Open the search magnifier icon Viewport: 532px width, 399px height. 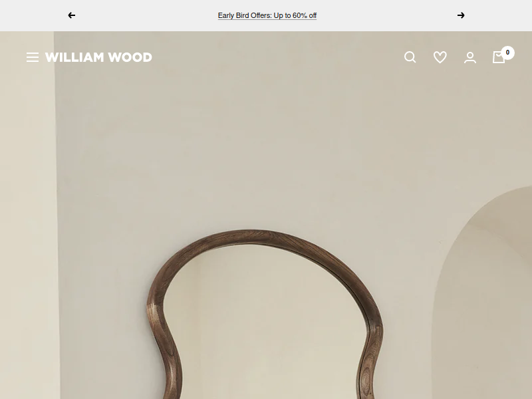tap(410, 57)
